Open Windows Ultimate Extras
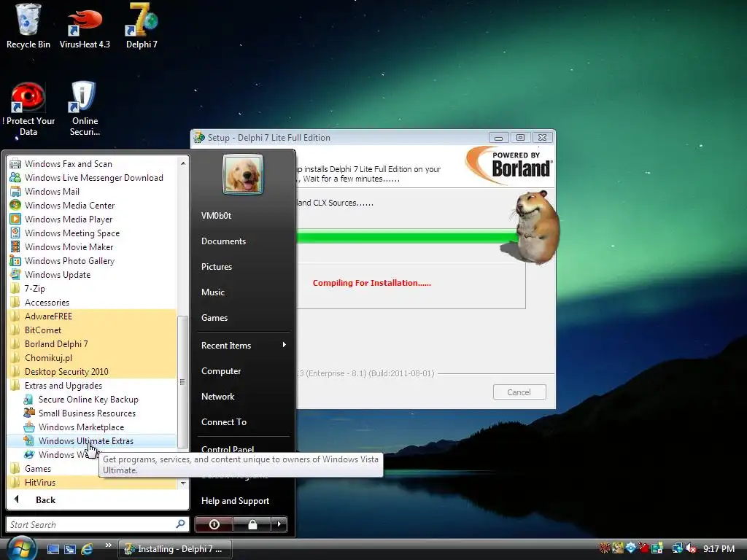The width and height of the screenshot is (747, 560). [92, 440]
